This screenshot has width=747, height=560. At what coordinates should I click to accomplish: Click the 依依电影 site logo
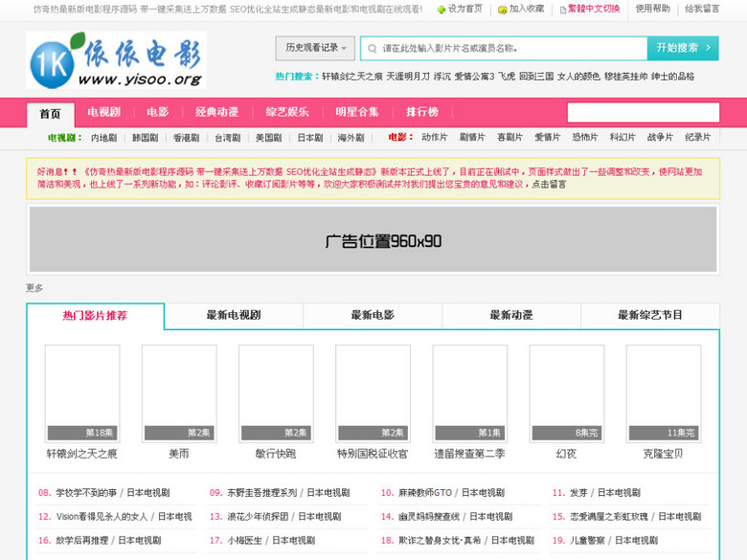tap(116, 60)
